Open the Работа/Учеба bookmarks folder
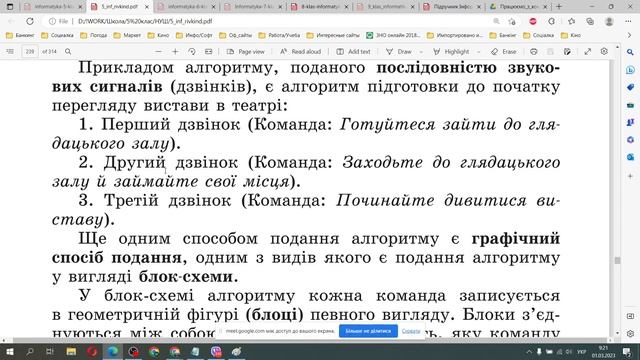 (280, 36)
